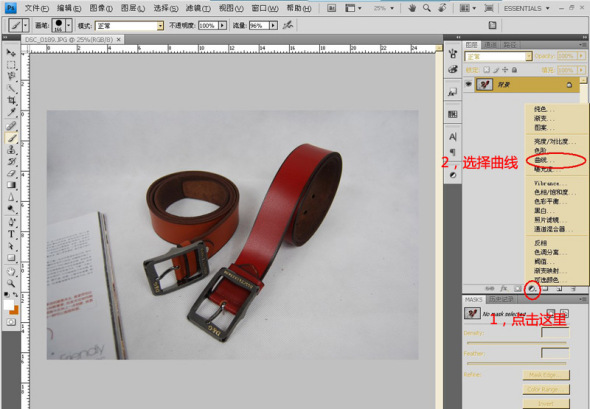Click the foreground color swatch
The width and height of the screenshot is (590, 409).
point(9,305)
